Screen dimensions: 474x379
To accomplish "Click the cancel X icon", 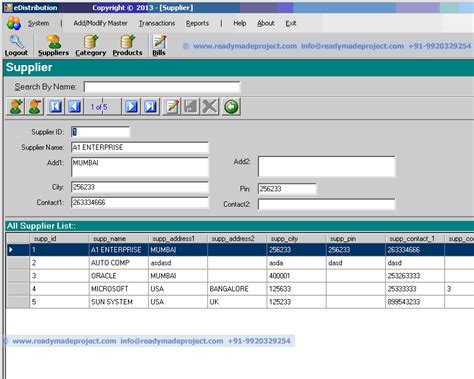I will point(210,107).
